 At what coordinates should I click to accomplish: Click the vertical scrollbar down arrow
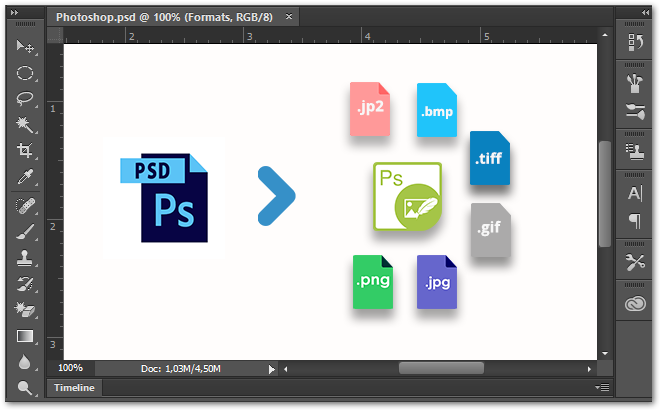(605, 353)
